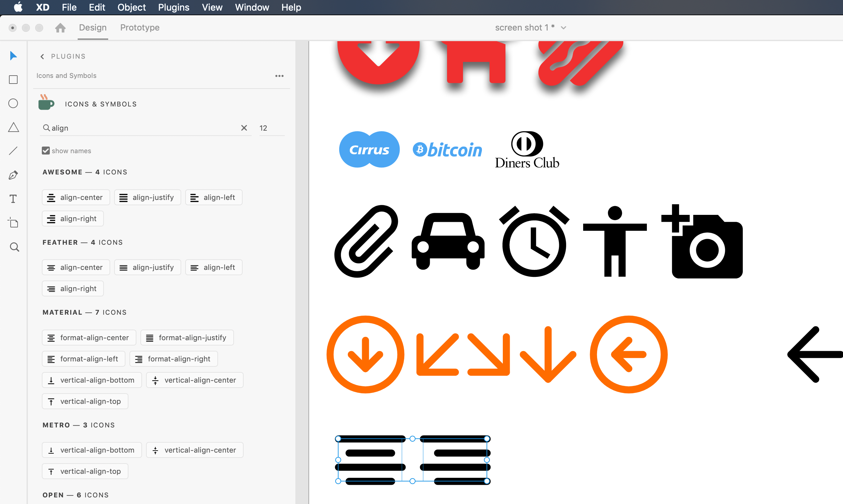The height and width of the screenshot is (504, 843).
Task: Open the Home screen via house icon
Action: click(60, 28)
